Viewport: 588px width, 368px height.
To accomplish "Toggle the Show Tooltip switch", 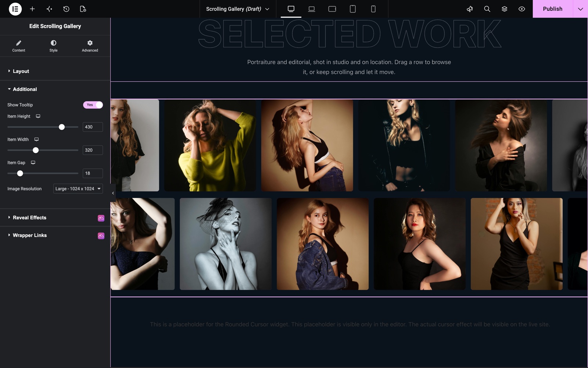I will [x=93, y=105].
